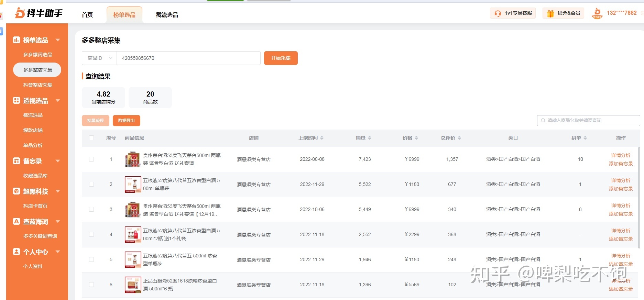The height and width of the screenshot is (300, 644).
Task: Check the checkbox for row 6
Action: click(91, 285)
